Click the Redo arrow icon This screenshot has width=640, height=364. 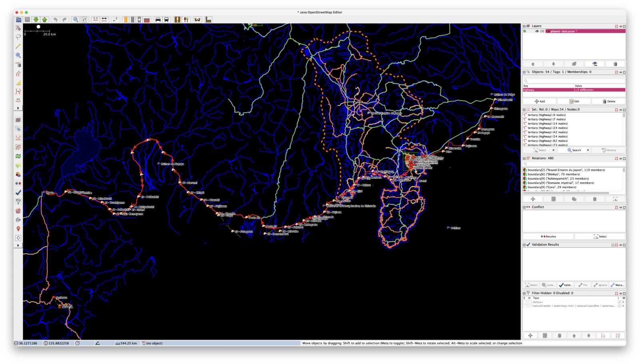[x=65, y=19]
